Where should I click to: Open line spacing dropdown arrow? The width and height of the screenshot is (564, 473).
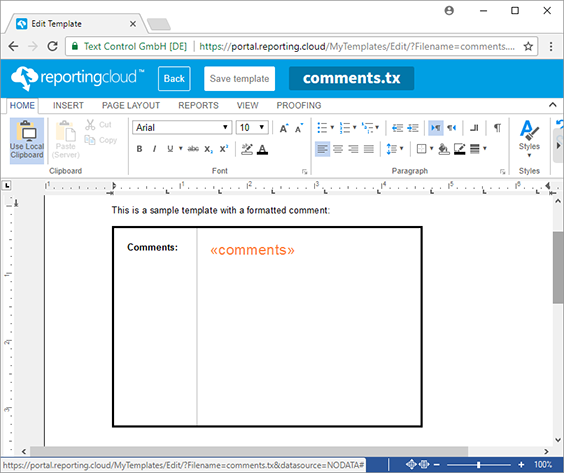[401, 148]
